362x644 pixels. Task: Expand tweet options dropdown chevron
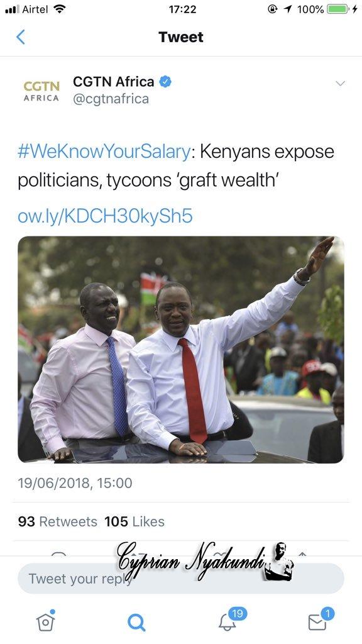pyautogui.click(x=340, y=84)
